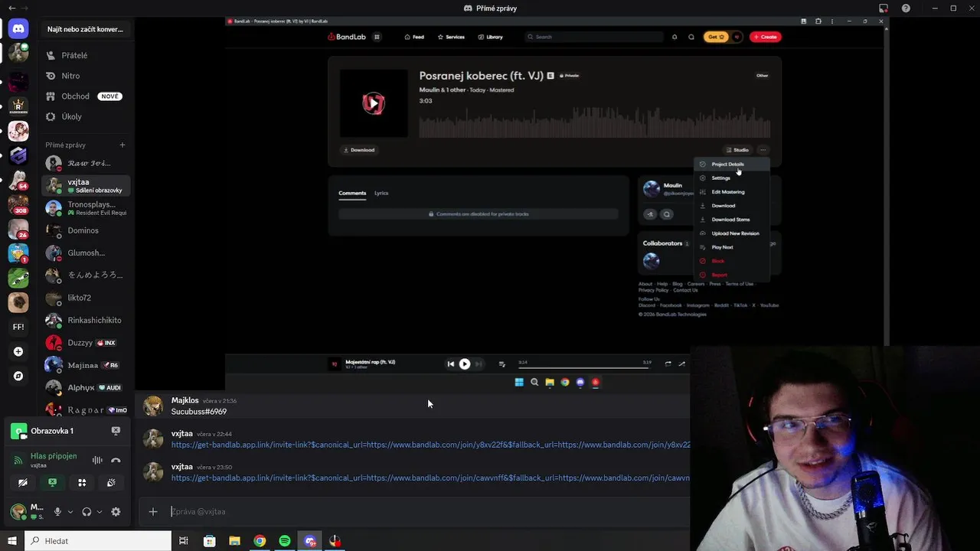Toggle screen sharing button

pos(52,482)
